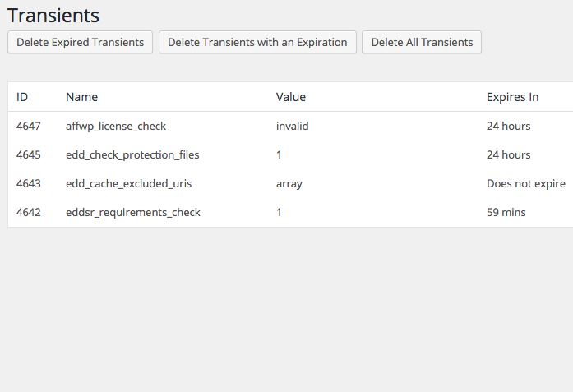This screenshot has height=392, width=573.
Task: Click Delete All Transients button
Action: pos(422,42)
